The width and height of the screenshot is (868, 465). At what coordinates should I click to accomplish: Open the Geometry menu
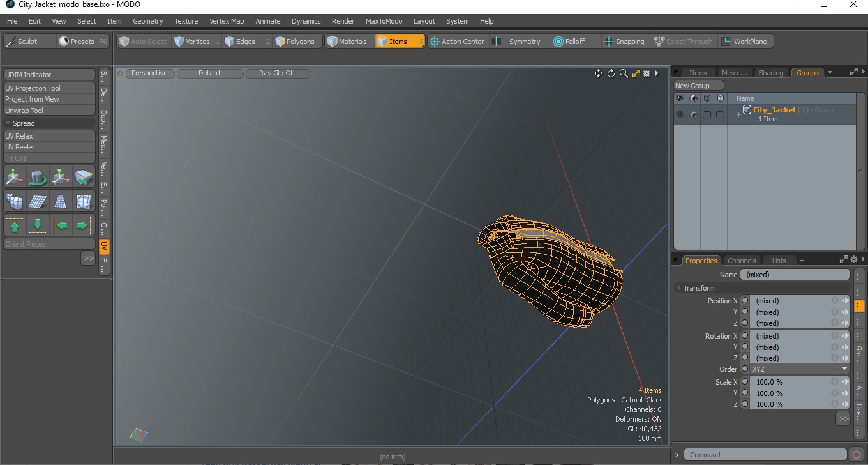coord(147,21)
